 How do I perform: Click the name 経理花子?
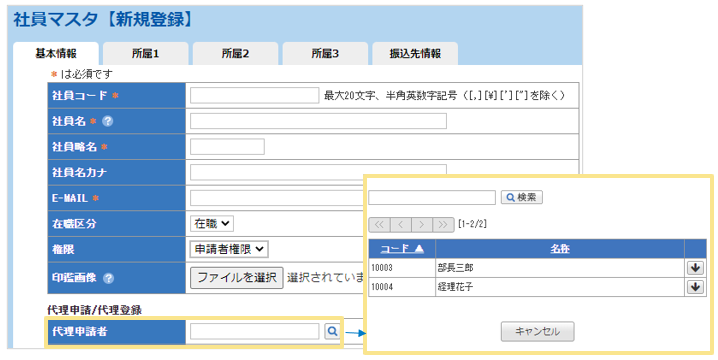[x=455, y=287]
